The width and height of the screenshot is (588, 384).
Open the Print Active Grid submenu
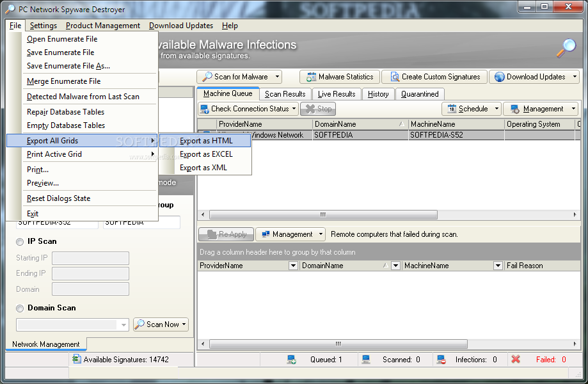click(x=82, y=154)
